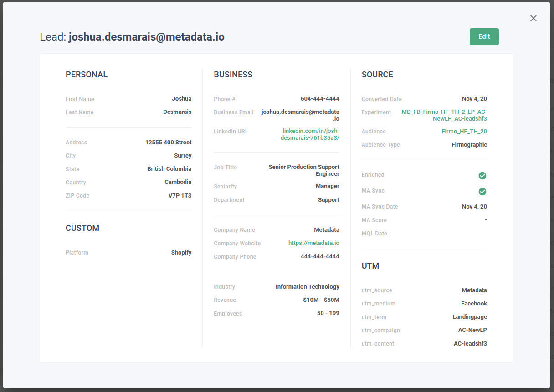Click the utm_content value AC-leadshf3
Screen dimensions: 554x392
click(x=470, y=344)
